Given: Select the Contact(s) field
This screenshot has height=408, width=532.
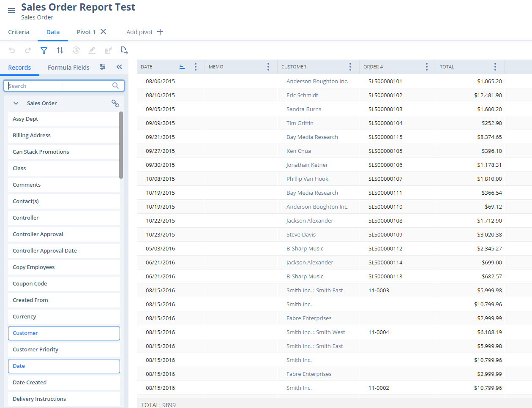Looking at the screenshot, I should coord(64,201).
